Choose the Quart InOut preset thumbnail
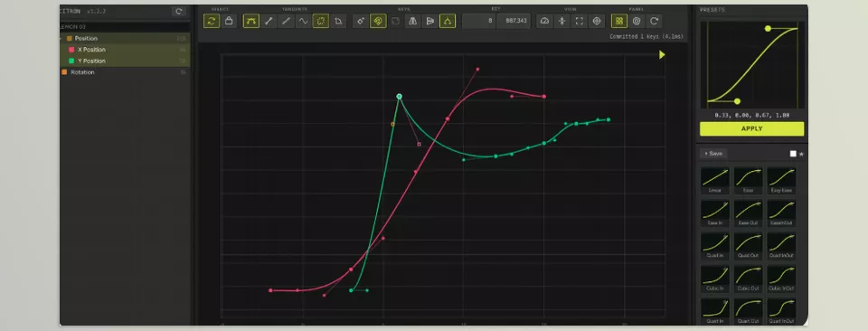 (x=781, y=311)
